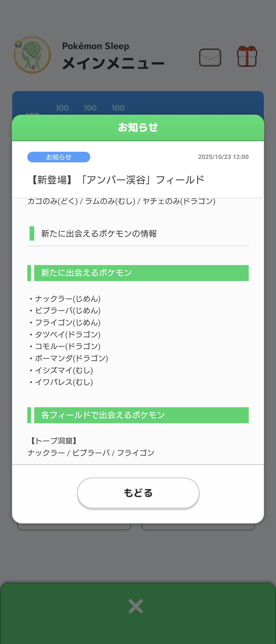276x644 pixels.
Task: Select the フライゴン(じめん) list entry
Action: click(67, 322)
